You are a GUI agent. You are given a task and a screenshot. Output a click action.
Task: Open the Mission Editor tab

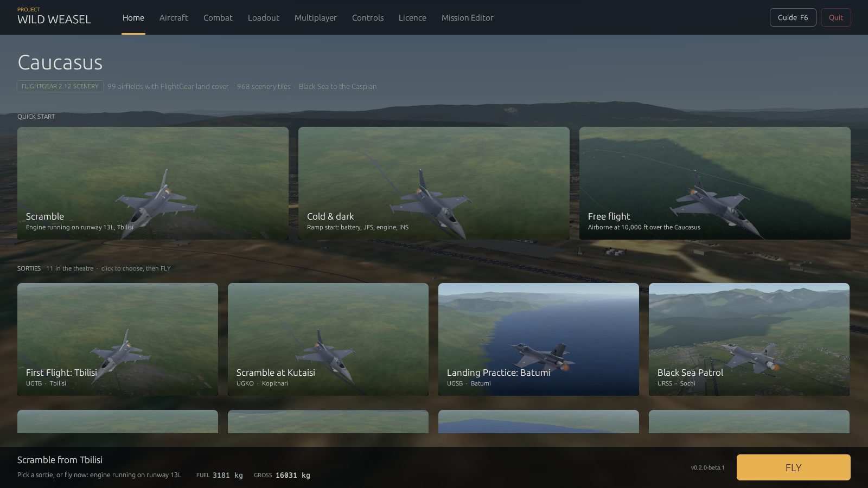click(x=468, y=18)
